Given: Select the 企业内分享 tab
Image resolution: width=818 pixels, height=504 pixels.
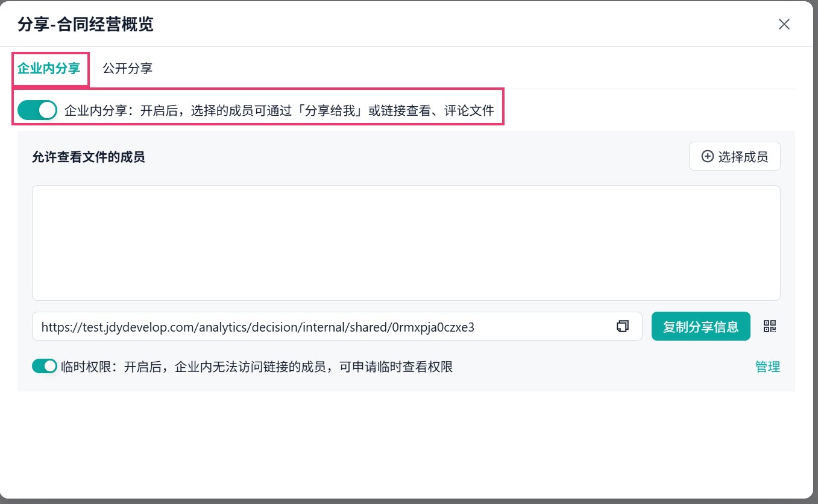Looking at the screenshot, I should pos(49,68).
